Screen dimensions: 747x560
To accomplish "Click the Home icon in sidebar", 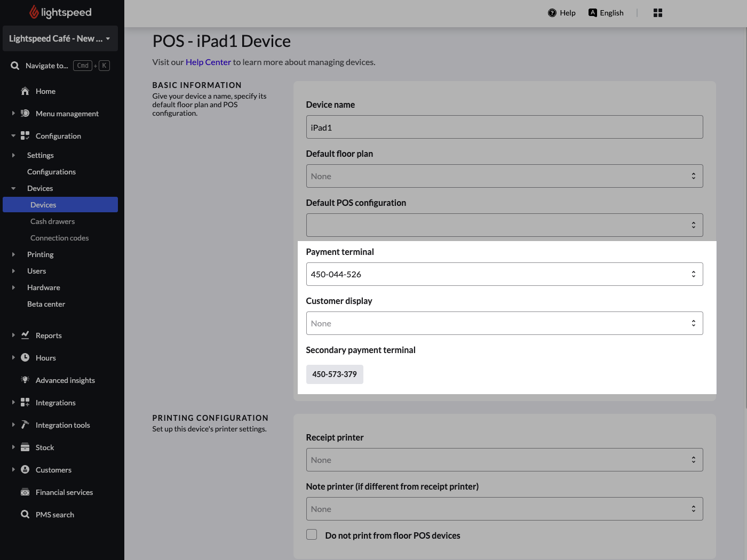I will pyautogui.click(x=25, y=91).
